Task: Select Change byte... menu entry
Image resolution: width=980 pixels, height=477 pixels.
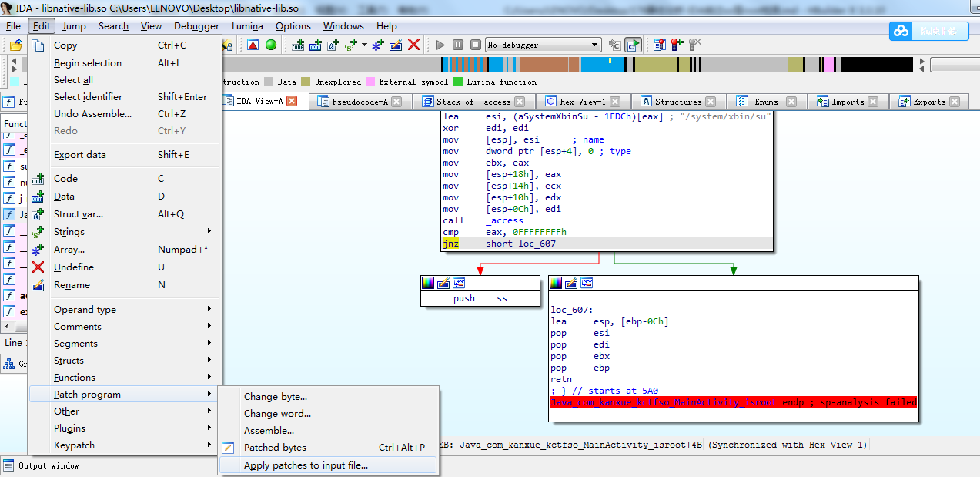Action: pyautogui.click(x=329, y=396)
